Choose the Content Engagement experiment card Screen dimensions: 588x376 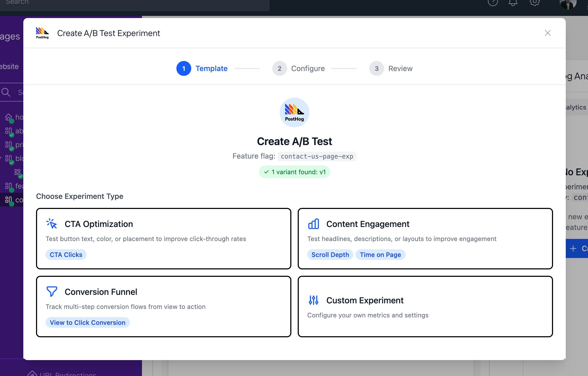[425, 239]
